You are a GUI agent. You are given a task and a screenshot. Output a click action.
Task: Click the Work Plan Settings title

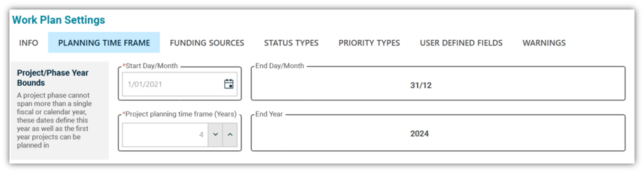point(58,20)
